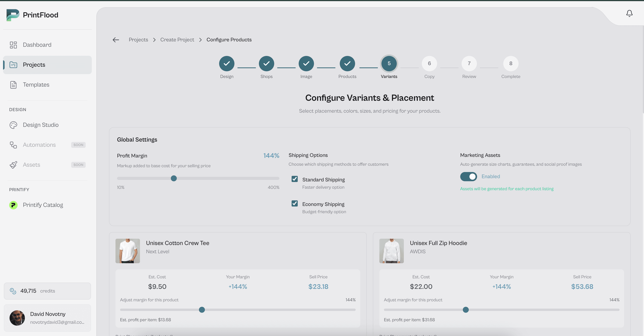Click the back arrow near breadcrumbs
Screen dimensions: 644x336
(115, 40)
